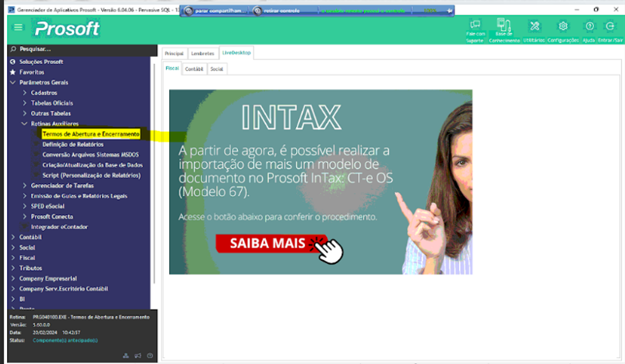Click the date value 20/02/2024

coord(45,332)
